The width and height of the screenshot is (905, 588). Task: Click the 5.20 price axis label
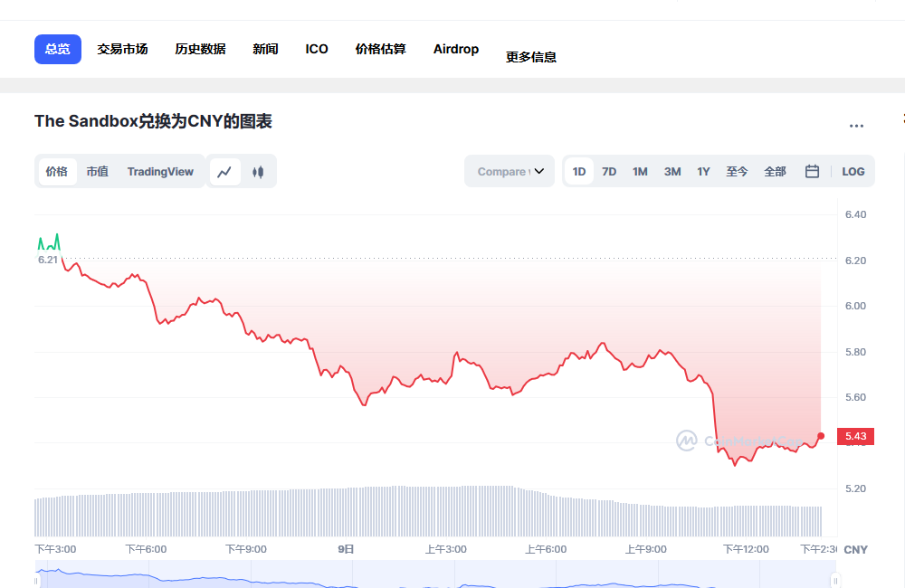(x=855, y=488)
